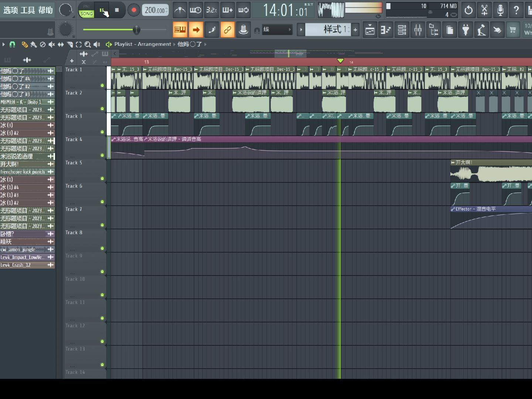
Task: Open the Channel rack icon
Action: pyautogui.click(x=402, y=30)
